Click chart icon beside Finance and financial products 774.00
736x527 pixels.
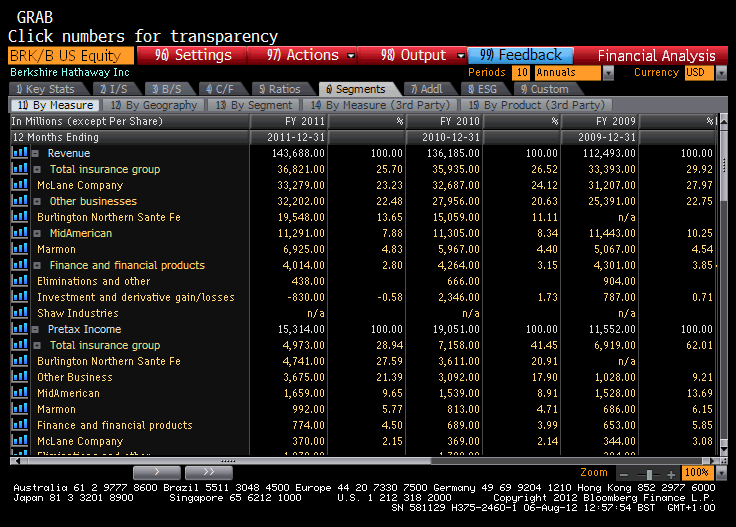pos(20,424)
